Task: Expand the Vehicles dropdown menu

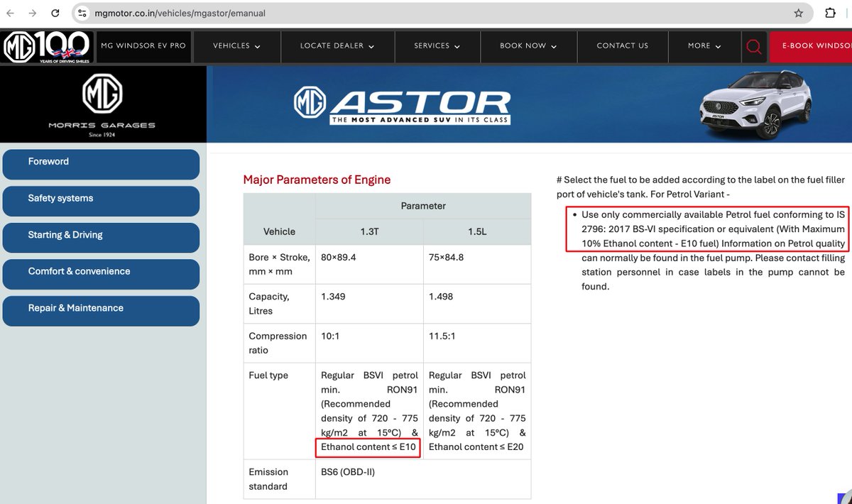Action: [236, 45]
